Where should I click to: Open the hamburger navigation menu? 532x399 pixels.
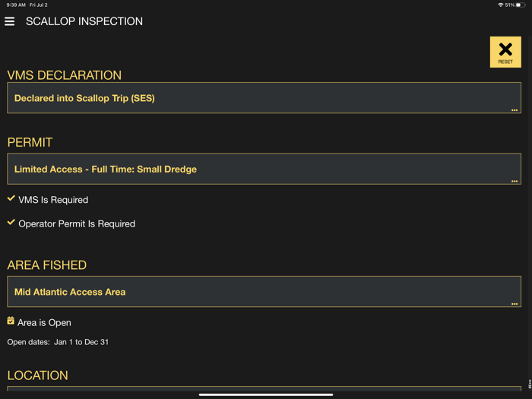click(10, 21)
